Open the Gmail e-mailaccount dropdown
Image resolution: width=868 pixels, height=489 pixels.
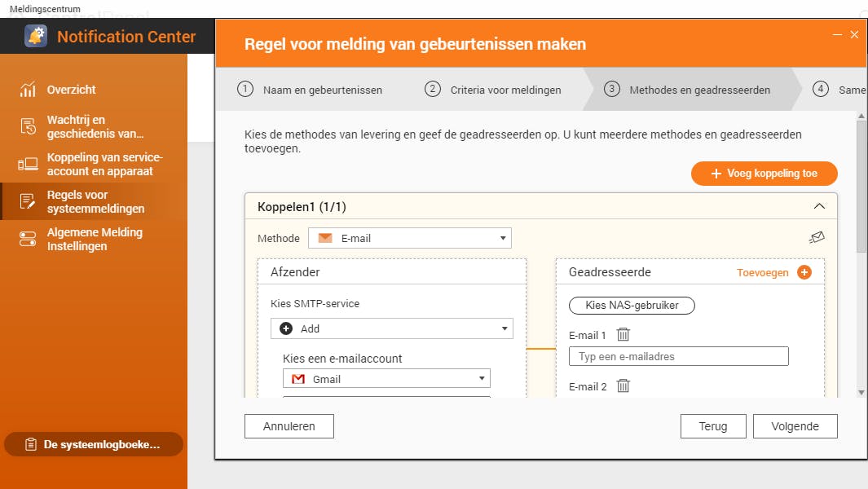386,379
